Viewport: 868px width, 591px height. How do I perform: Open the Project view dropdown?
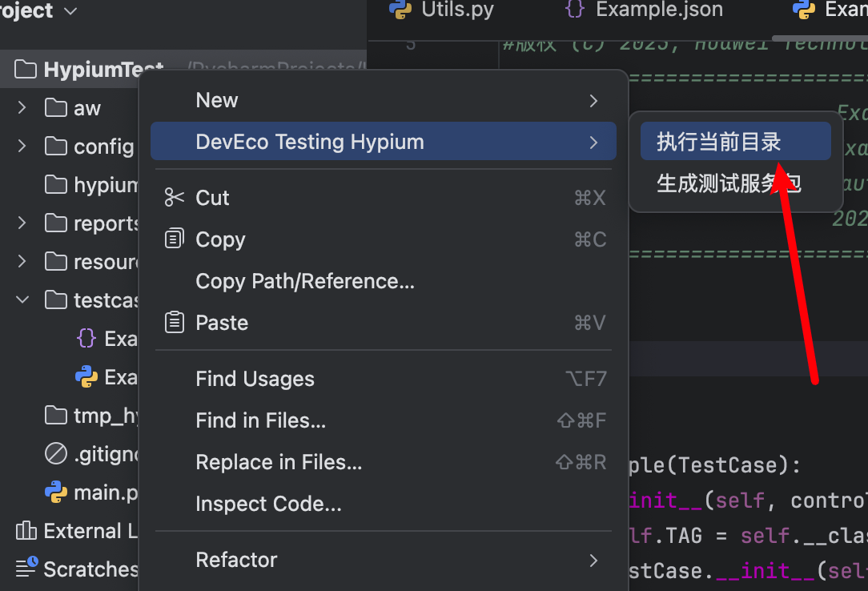[x=70, y=11]
